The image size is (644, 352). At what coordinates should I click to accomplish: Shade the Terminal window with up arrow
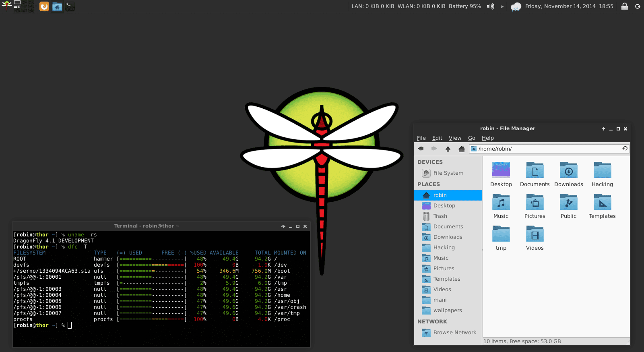coord(283,226)
